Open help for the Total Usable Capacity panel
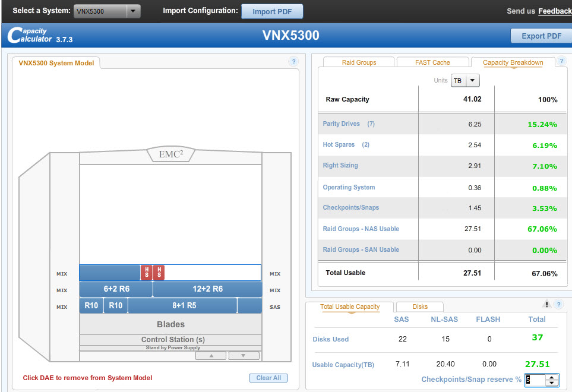The width and height of the screenshot is (572, 392). pyautogui.click(x=558, y=304)
